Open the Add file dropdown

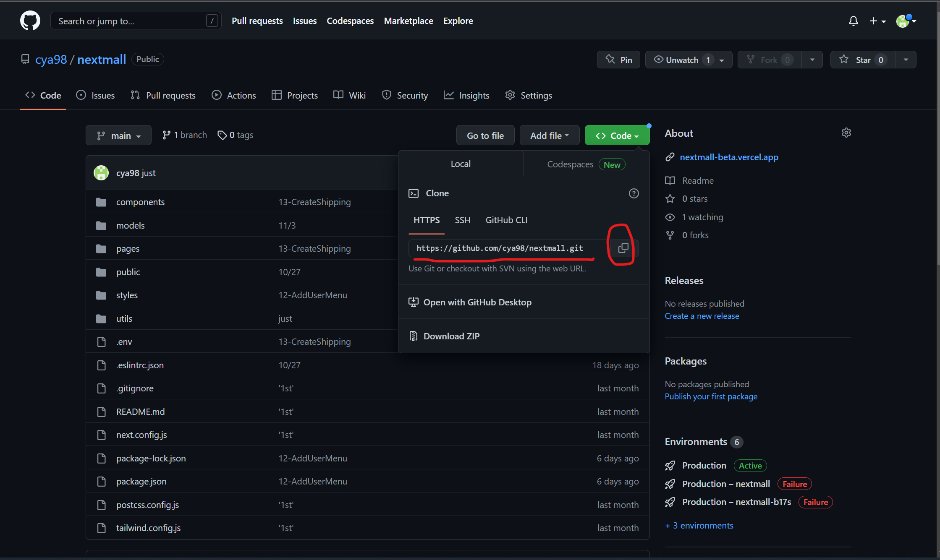[549, 135]
